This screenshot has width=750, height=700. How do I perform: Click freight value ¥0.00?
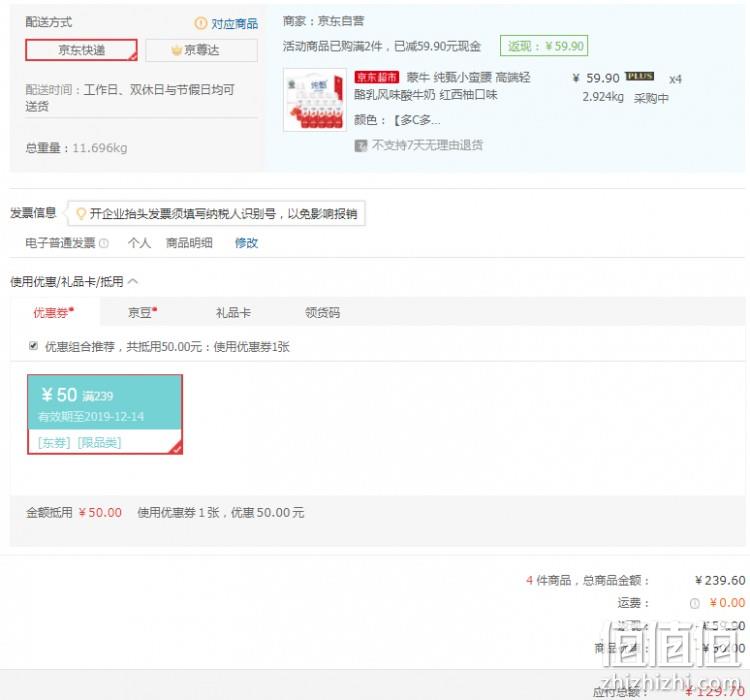pyautogui.click(x=727, y=603)
